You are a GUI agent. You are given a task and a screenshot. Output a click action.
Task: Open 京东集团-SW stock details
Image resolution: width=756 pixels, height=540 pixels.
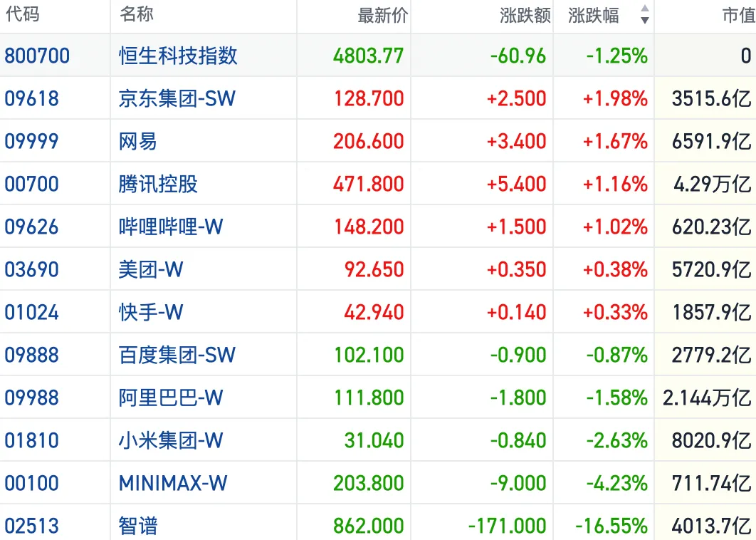point(177,98)
